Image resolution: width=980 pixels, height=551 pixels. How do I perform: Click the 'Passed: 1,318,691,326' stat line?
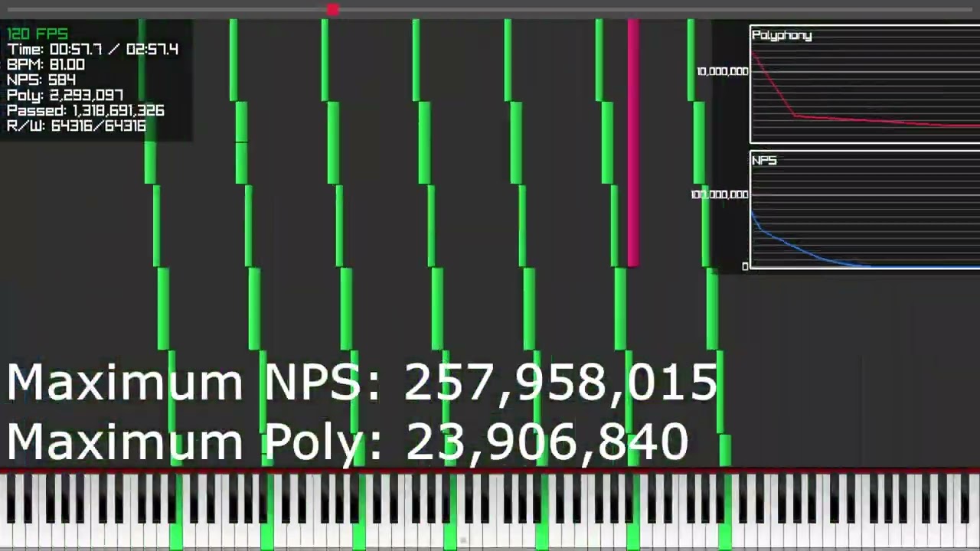86,111
